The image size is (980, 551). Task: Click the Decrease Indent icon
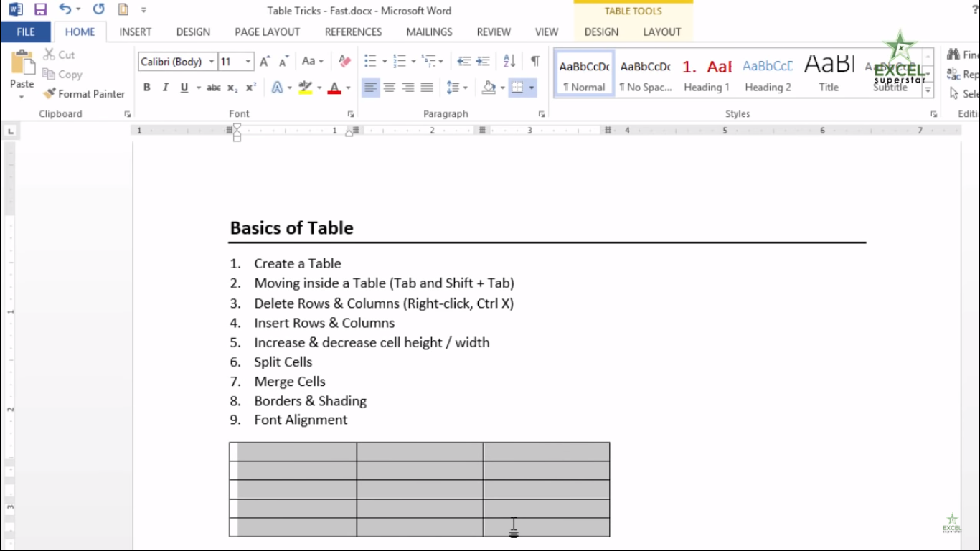[464, 61]
